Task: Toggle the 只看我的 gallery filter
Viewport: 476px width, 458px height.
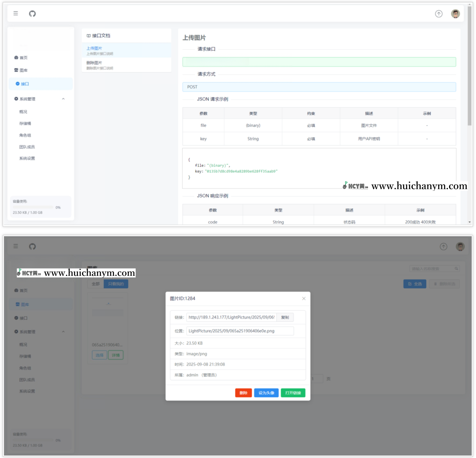Action: 116,284
